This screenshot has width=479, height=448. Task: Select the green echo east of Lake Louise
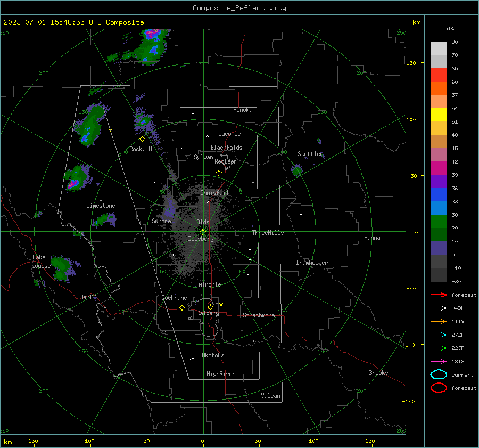[63, 268]
